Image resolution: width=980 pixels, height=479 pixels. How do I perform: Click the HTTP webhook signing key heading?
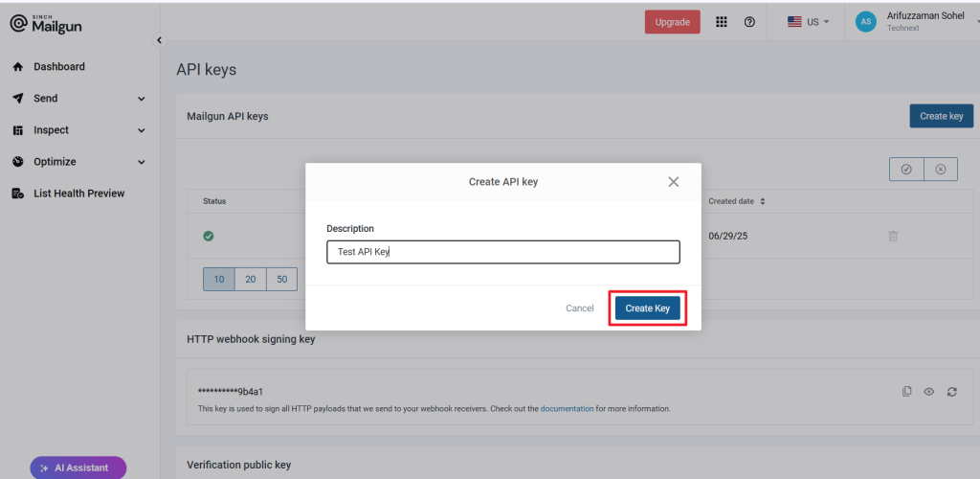coord(251,339)
